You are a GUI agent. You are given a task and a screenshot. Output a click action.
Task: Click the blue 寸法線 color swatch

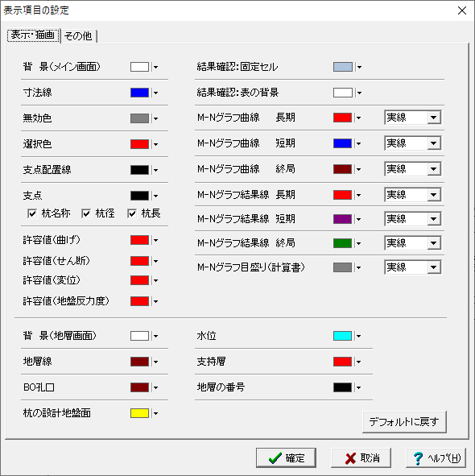point(139,93)
